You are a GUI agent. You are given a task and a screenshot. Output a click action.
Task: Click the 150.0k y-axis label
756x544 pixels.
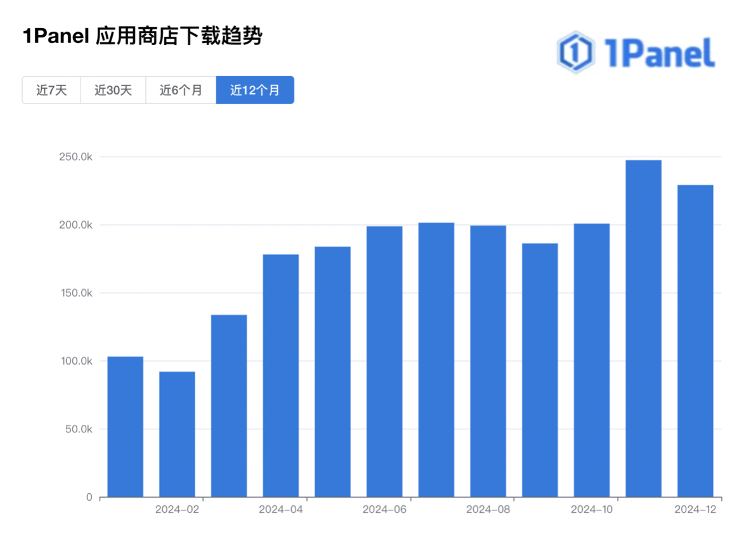(x=77, y=293)
